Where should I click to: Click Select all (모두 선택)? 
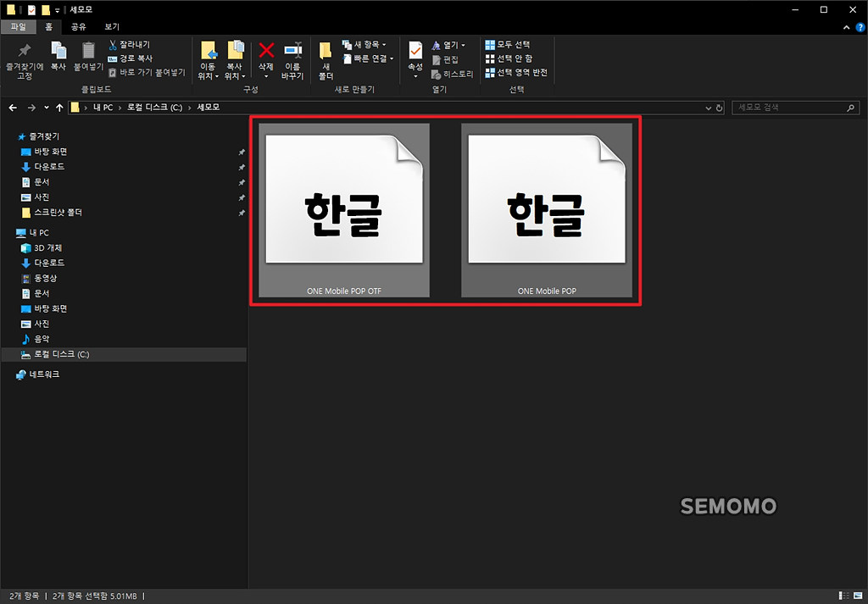click(508, 44)
